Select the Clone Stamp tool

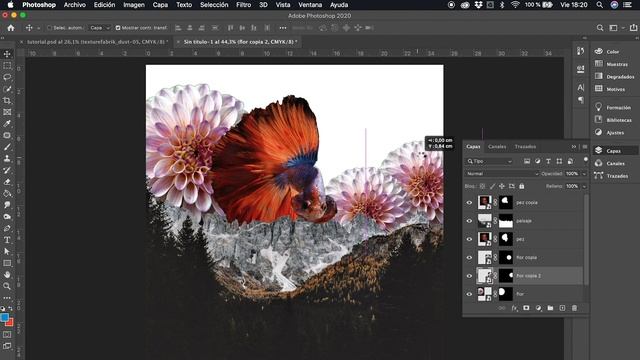click(x=7, y=159)
